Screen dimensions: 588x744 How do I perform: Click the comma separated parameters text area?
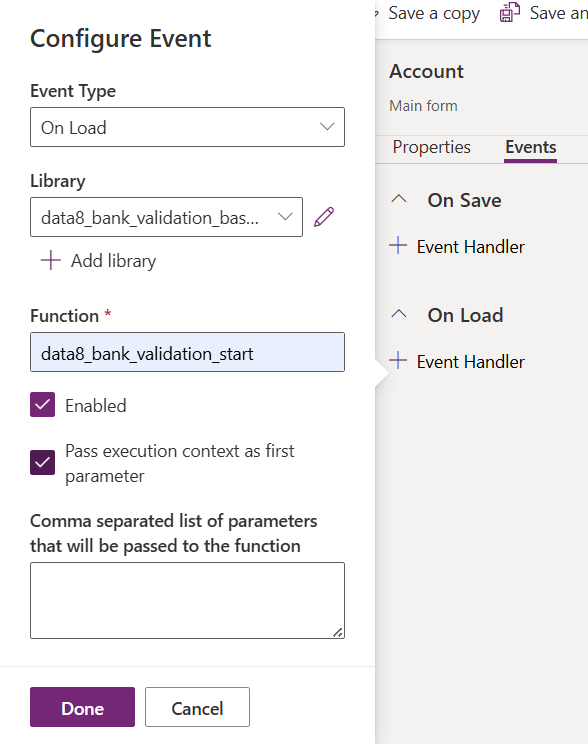(x=187, y=601)
